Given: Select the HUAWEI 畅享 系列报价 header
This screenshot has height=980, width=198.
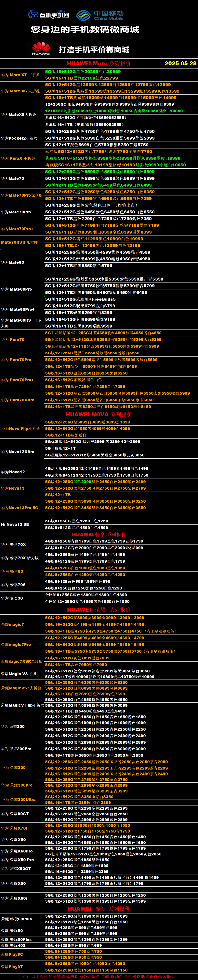Looking at the screenshot, I should tap(99, 534).
